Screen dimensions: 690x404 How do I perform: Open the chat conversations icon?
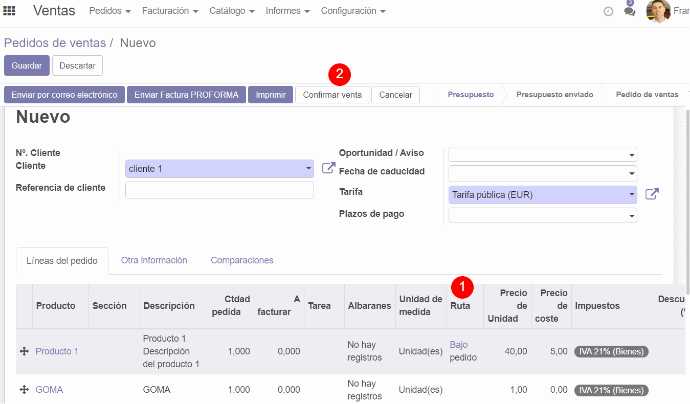click(x=629, y=11)
